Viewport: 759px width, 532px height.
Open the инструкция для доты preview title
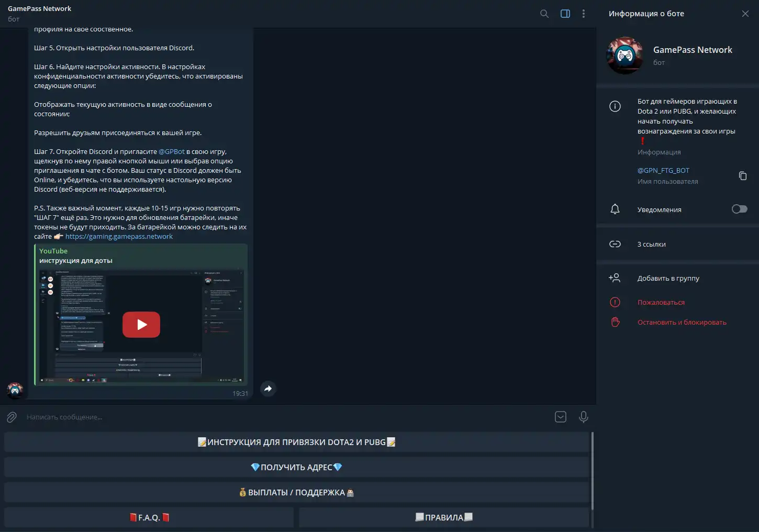coord(76,260)
